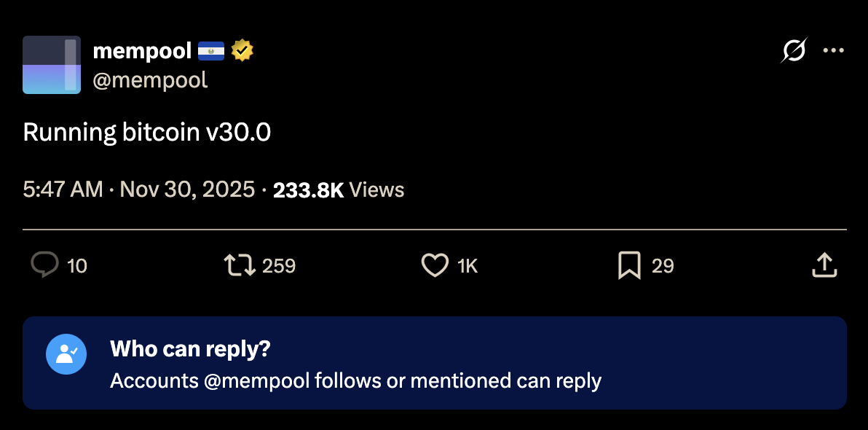The image size is (868, 430).
Task: Open the 5:47 AM Nov 30, 2025 timestamp
Action: coord(138,190)
